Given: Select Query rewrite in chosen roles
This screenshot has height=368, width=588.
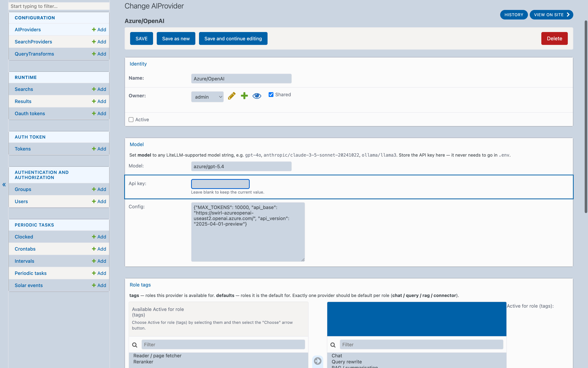Looking at the screenshot, I should pyautogui.click(x=347, y=362).
